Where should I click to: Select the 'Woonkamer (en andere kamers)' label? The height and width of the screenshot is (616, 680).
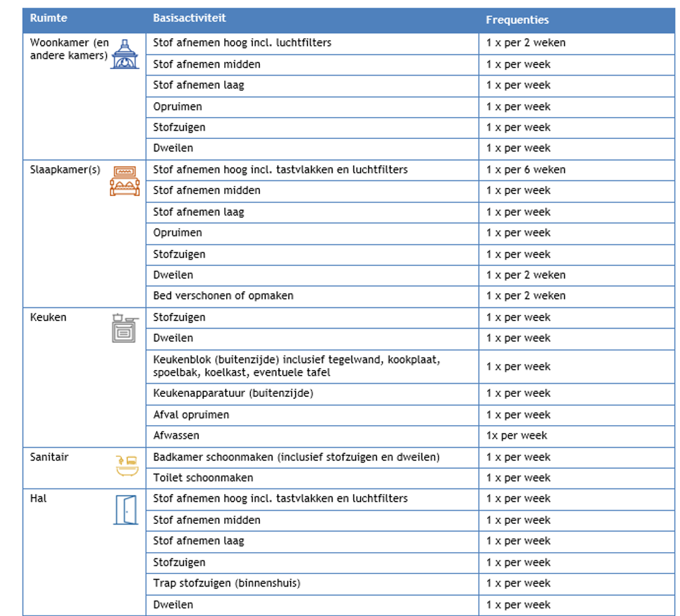click(x=69, y=49)
